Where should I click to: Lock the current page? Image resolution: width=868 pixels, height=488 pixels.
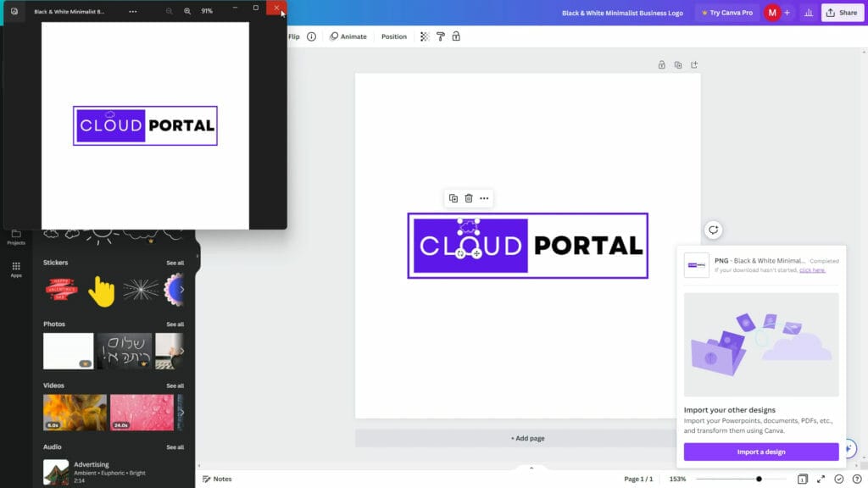[661, 64]
